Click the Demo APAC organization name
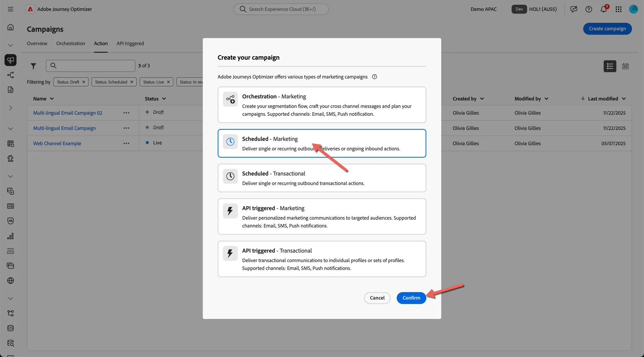Image resolution: width=644 pixels, height=357 pixels. pyautogui.click(x=483, y=9)
